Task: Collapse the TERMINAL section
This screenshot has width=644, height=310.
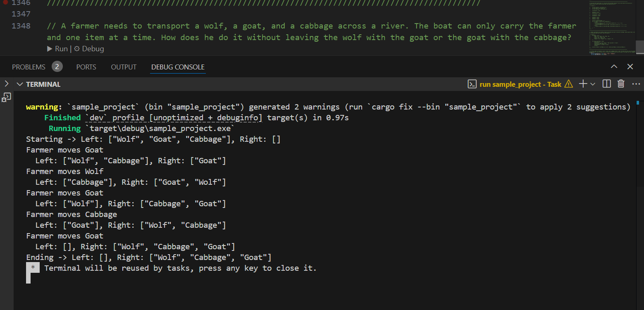Action: 19,84
